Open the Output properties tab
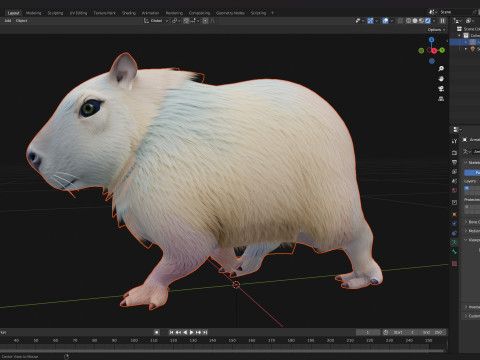480x360 pixels. pyautogui.click(x=454, y=162)
